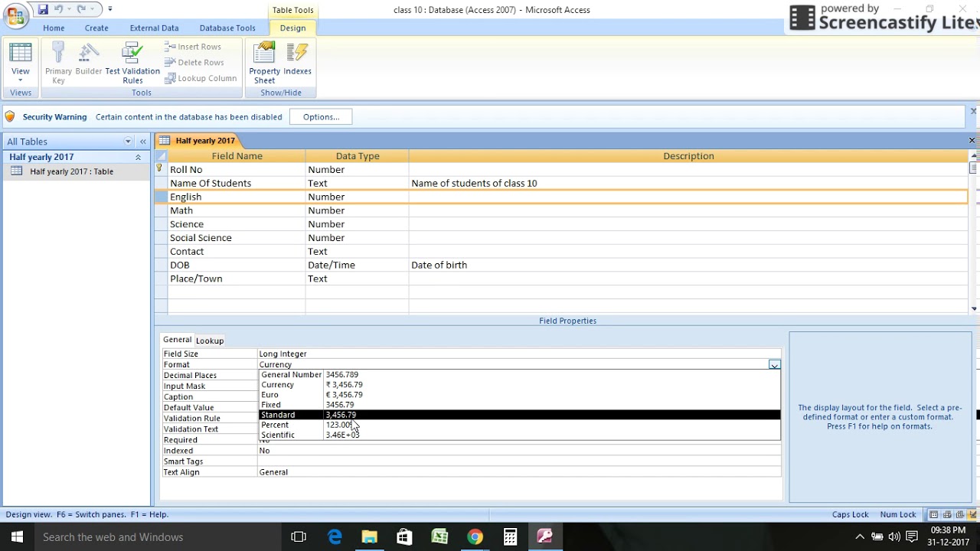
Task: Click the field grid vertical scrollbar
Action: [974, 233]
